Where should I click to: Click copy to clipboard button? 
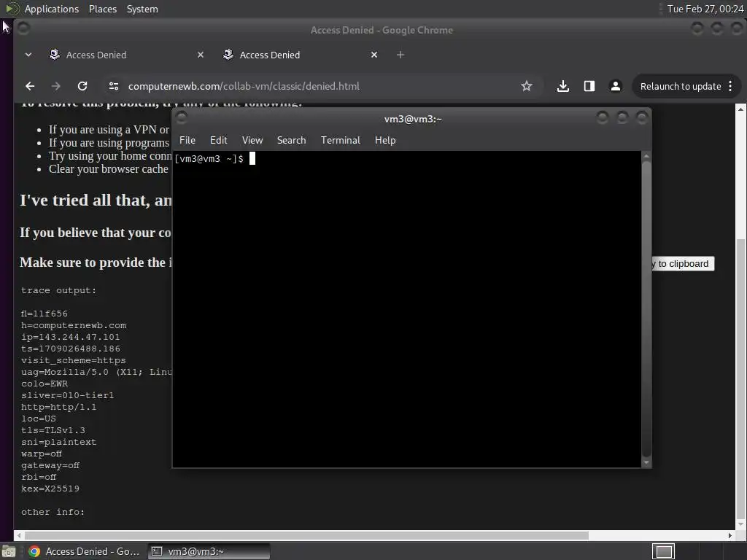[x=683, y=264]
